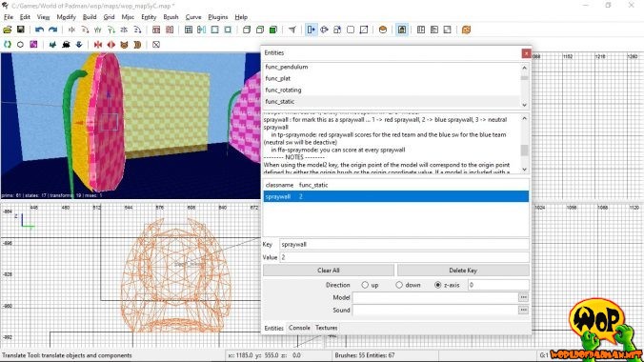644x362 pixels.
Task: Open a map file with the folder icon
Action: (x=8, y=30)
